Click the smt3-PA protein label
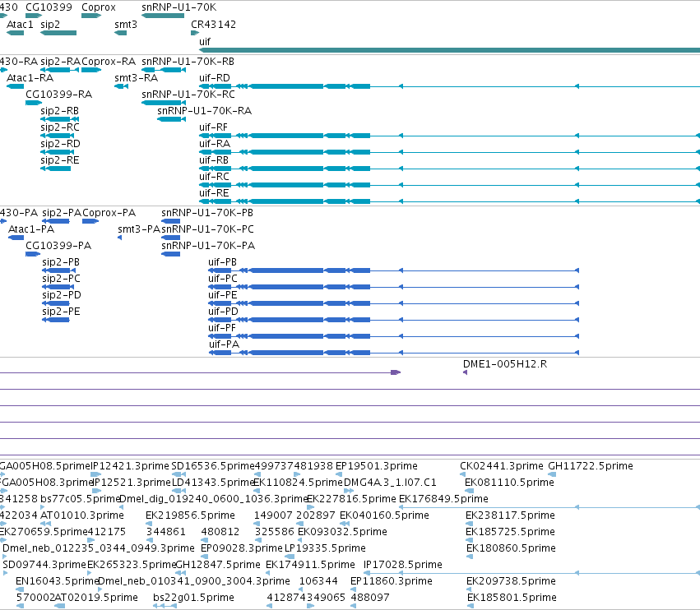Screen dimensions: 700x610 click(x=139, y=229)
